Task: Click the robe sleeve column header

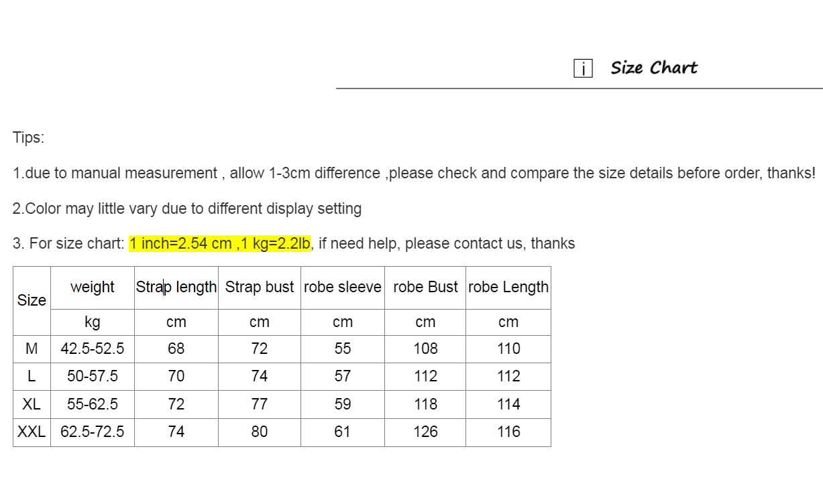Action: coord(343,287)
